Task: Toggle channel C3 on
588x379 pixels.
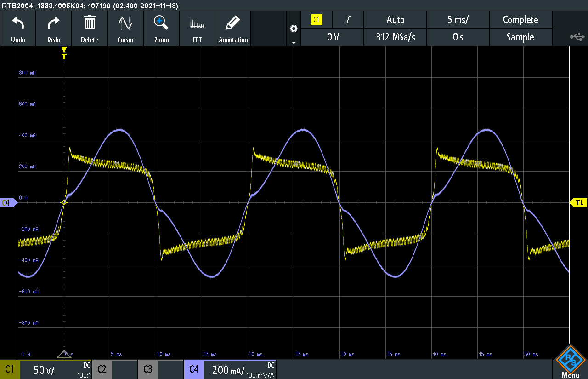Action: tap(147, 369)
